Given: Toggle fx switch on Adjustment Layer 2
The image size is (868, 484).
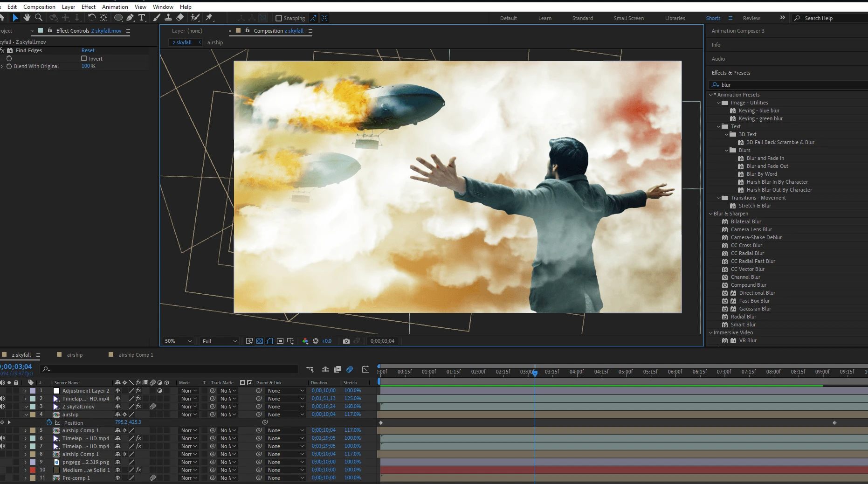Looking at the screenshot, I should click(138, 391).
